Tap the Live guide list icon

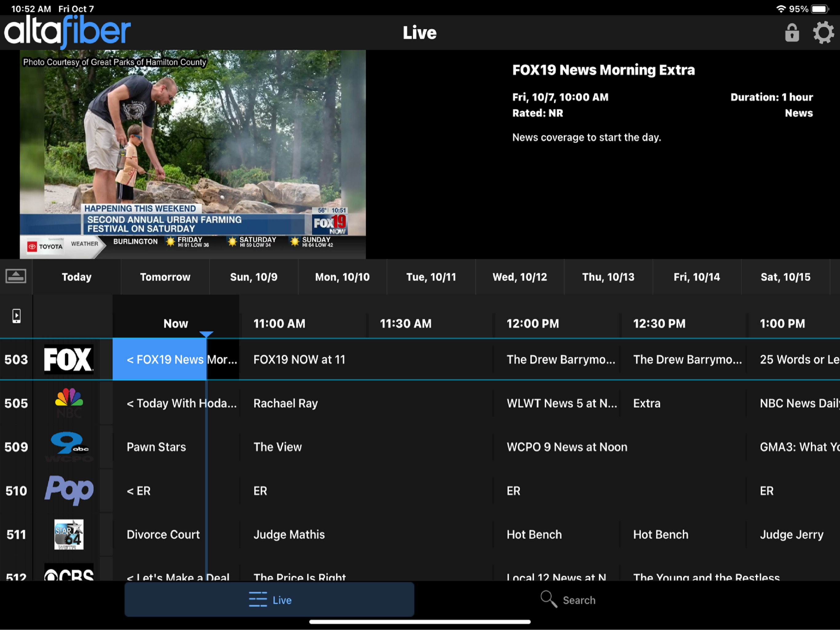click(258, 599)
